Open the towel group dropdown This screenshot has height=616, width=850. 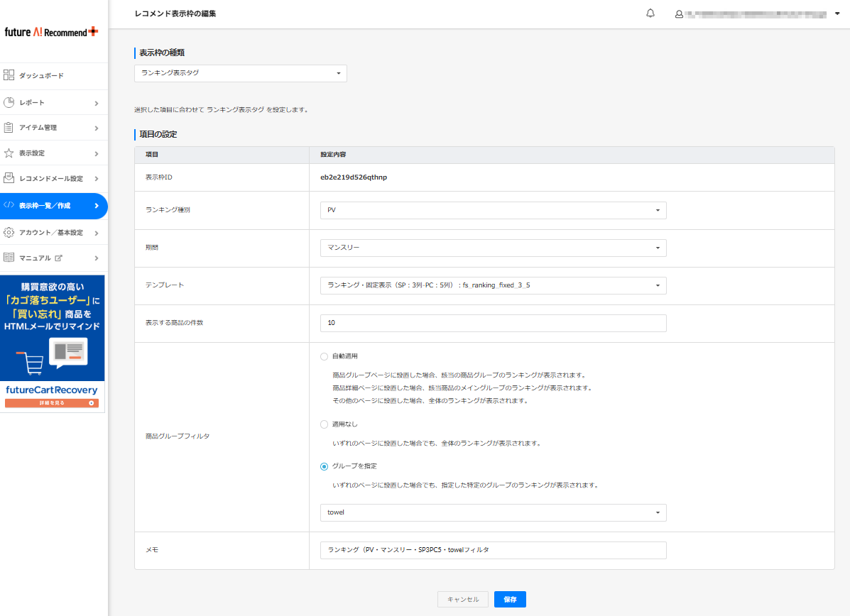coord(493,512)
